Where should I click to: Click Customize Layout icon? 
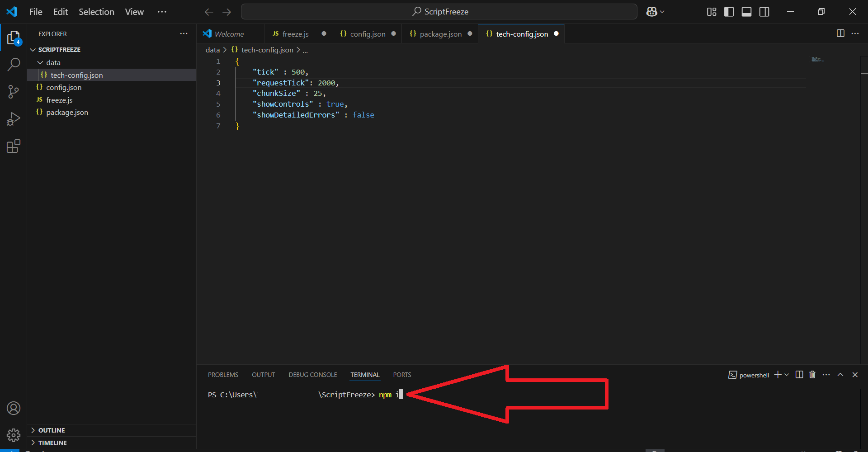(712, 12)
